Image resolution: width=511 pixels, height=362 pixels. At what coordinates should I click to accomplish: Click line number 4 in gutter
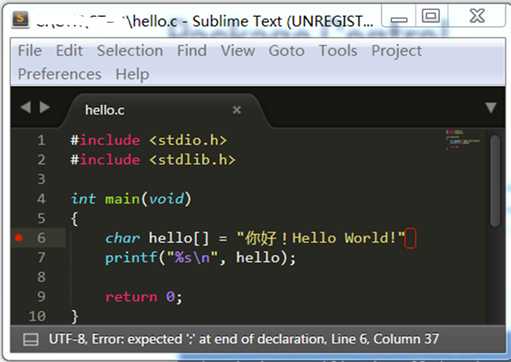[x=41, y=199]
